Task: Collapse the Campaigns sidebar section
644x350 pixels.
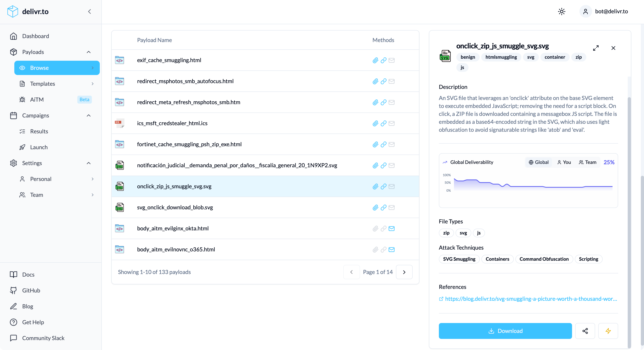Action: (88, 116)
